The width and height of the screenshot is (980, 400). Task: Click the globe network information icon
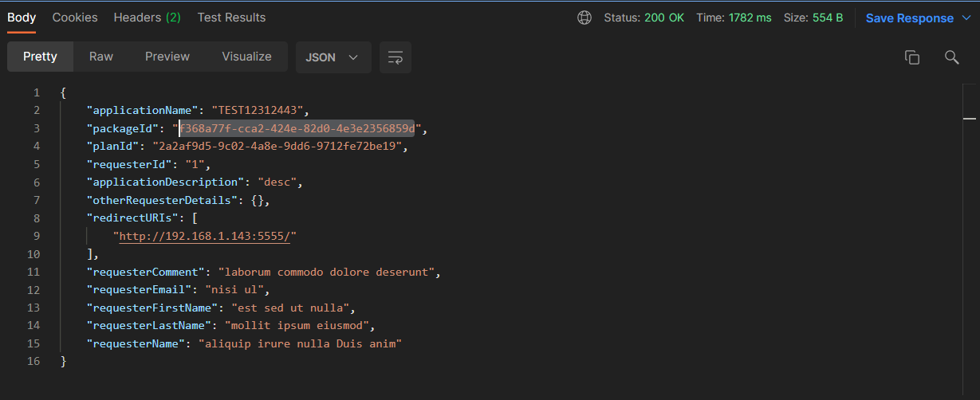click(584, 18)
